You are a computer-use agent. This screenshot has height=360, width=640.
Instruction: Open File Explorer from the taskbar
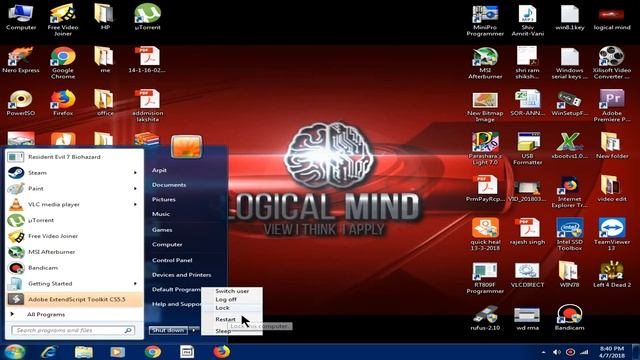click(x=83, y=351)
